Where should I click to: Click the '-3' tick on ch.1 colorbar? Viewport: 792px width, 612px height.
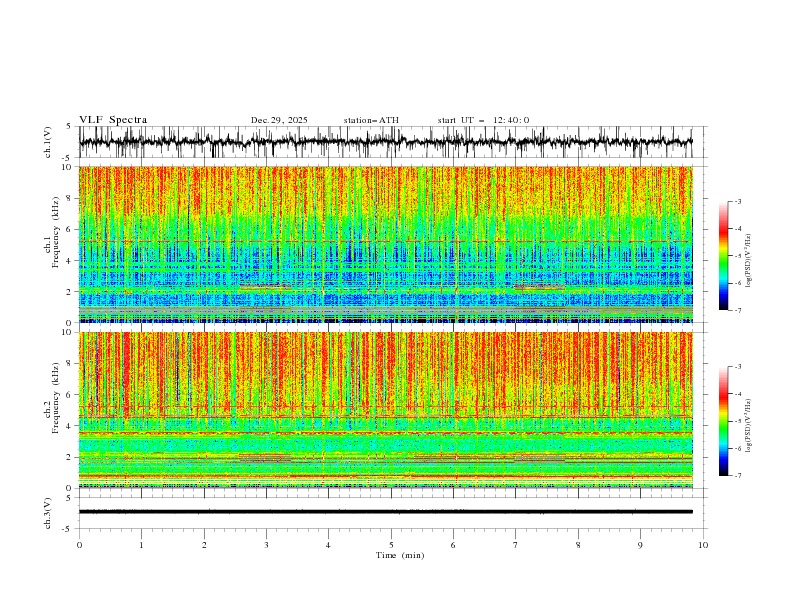click(x=737, y=201)
